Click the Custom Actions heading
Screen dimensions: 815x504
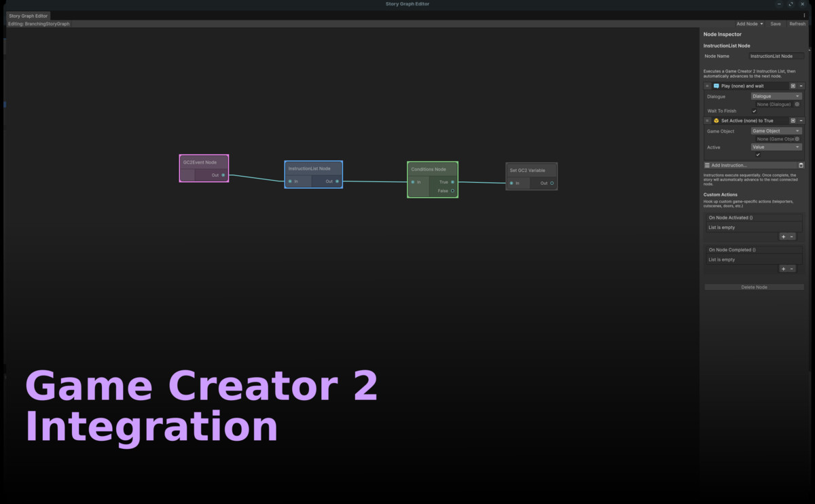(721, 195)
